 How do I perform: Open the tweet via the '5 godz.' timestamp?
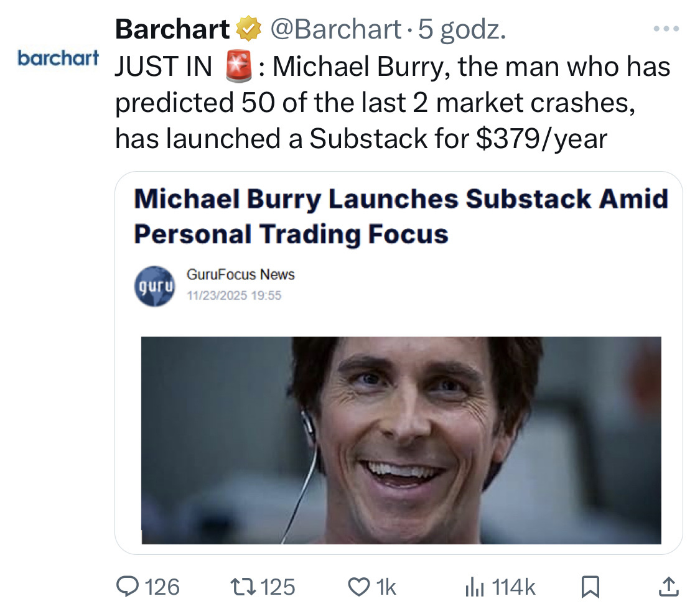pos(461,29)
